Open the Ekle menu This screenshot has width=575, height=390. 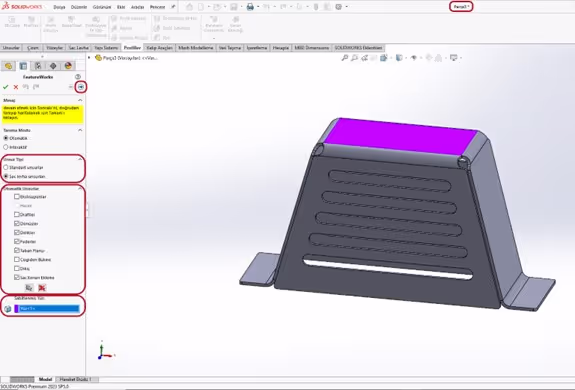(x=121, y=7)
